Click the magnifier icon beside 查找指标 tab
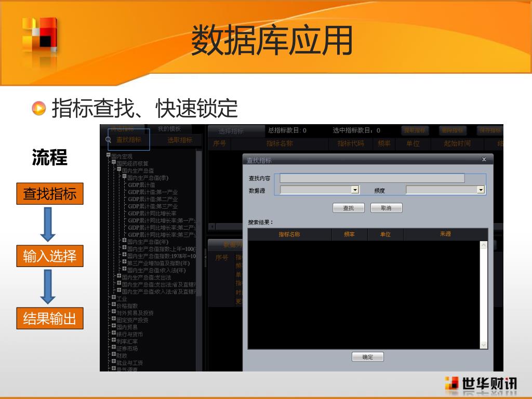 (x=108, y=140)
